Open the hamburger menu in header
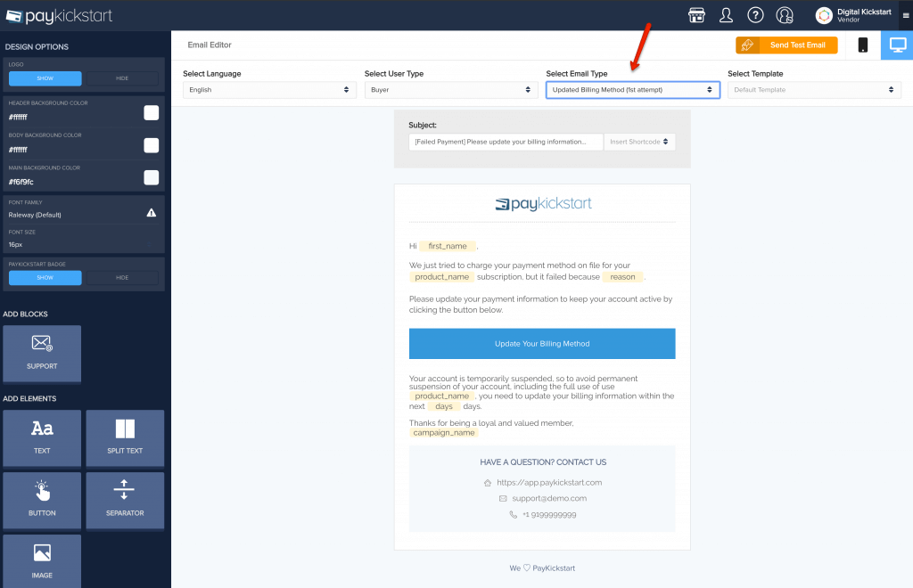 click(x=906, y=16)
